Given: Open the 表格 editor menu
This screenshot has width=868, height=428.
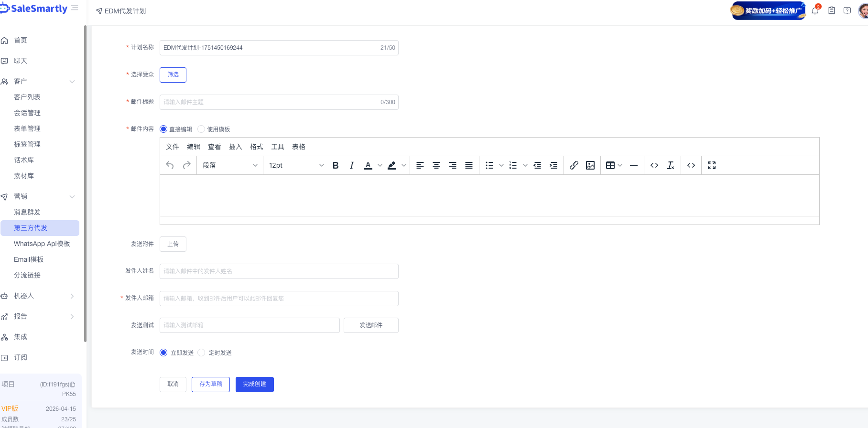Looking at the screenshot, I should click(x=299, y=147).
